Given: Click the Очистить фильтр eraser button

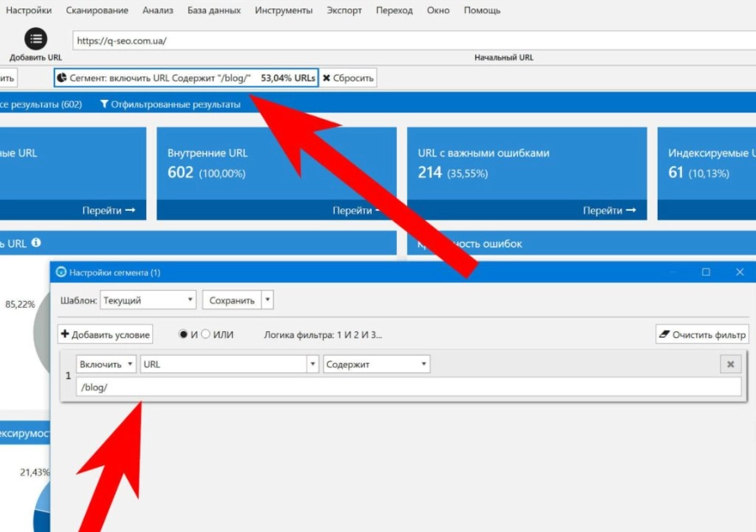Looking at the screenshot, I should [702, 334].
